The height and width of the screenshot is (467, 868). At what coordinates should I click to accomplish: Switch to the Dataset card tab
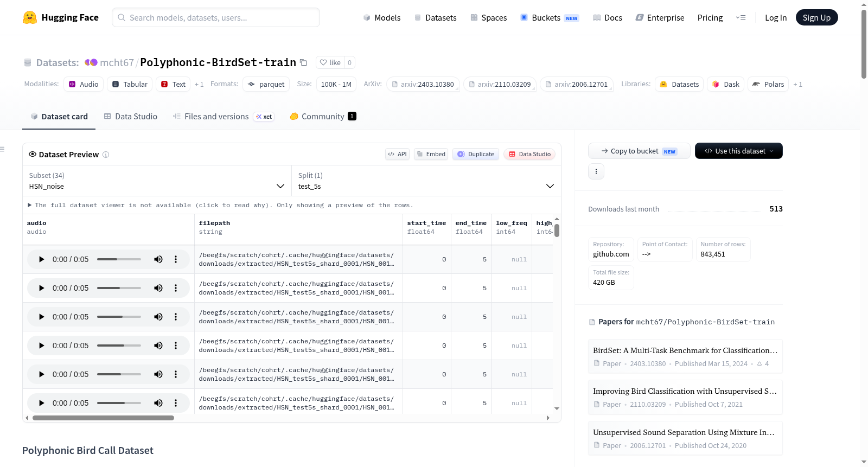pyautogui.click(x=59, y=117)
